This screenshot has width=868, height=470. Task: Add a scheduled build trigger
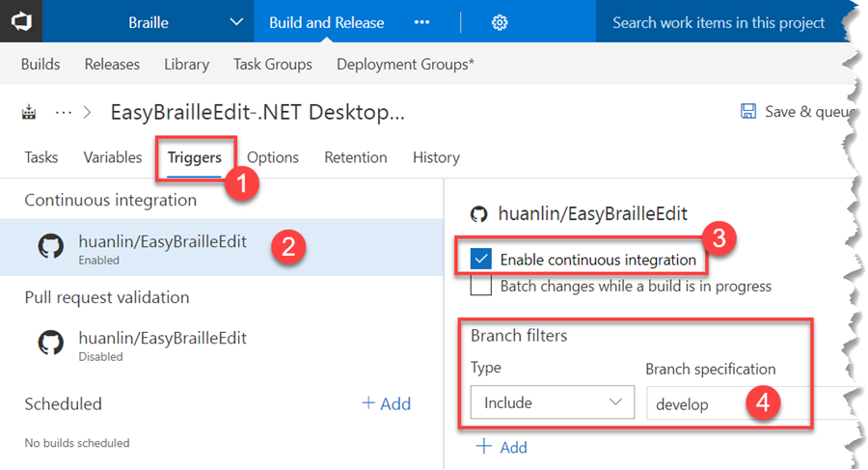[386, 403]
